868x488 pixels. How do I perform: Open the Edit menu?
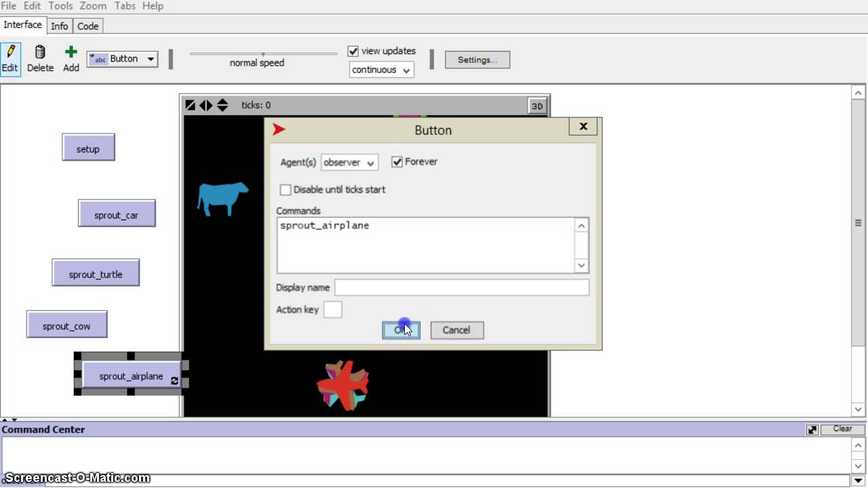(33, 6)
